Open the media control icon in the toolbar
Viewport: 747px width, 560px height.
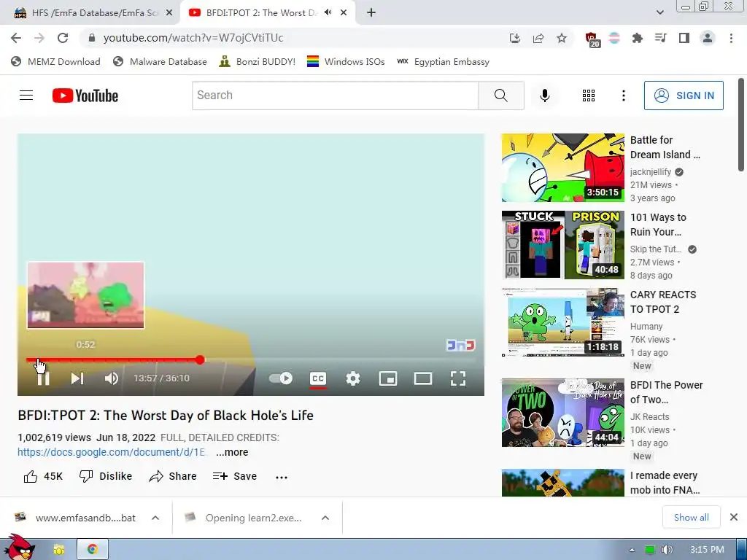660,38
